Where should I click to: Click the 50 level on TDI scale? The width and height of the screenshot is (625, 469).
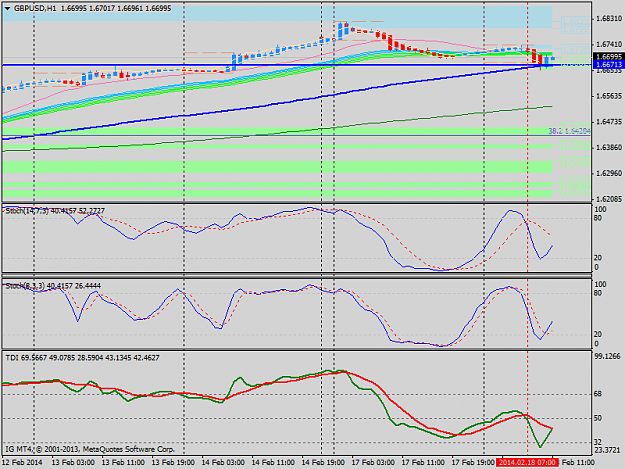[598, 418]
